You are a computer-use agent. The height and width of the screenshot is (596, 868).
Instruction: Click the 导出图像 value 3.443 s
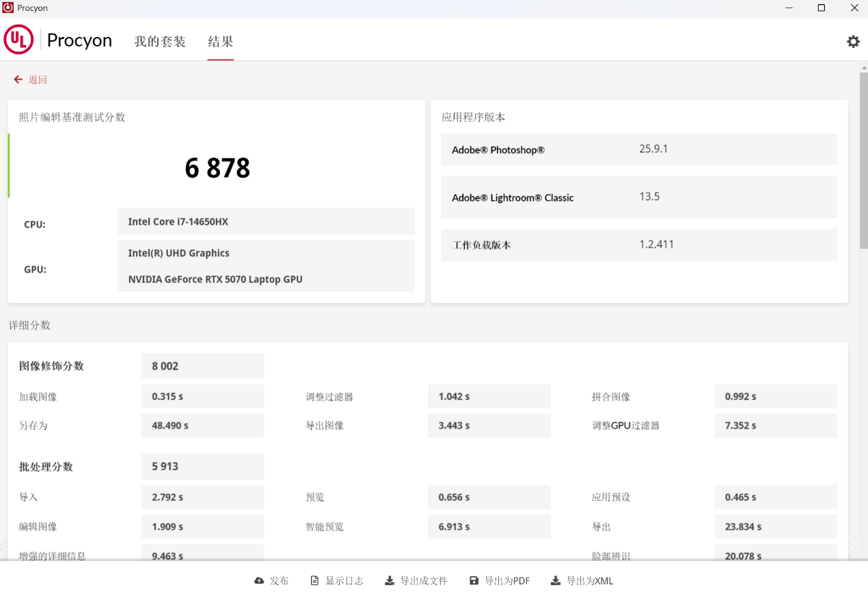click(489, 425)
